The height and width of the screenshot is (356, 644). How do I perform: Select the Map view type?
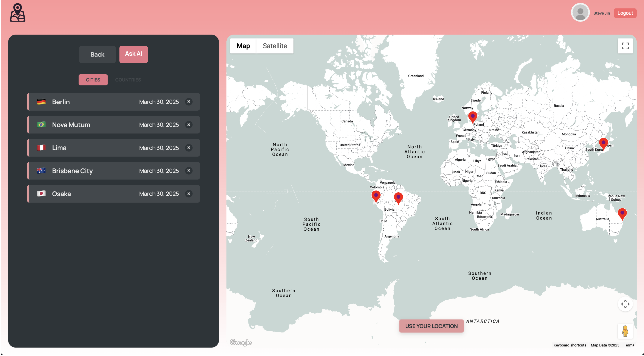coord(243,46)
